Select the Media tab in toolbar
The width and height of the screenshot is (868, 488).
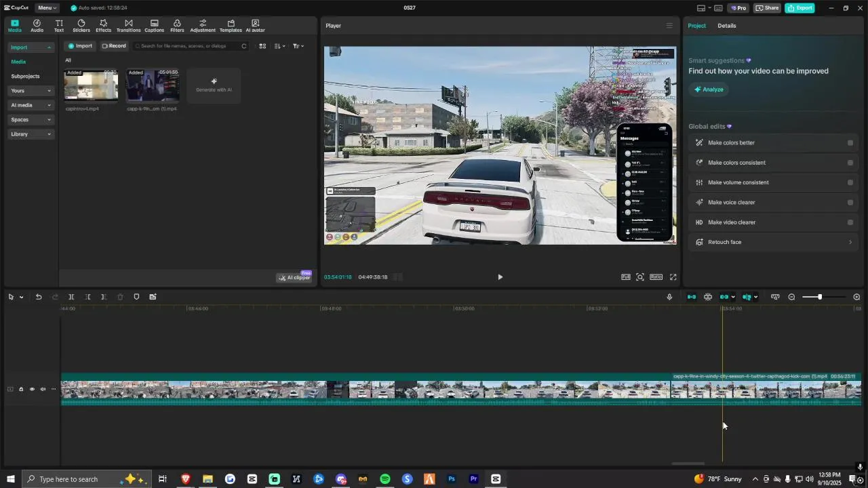click(15, 26)
